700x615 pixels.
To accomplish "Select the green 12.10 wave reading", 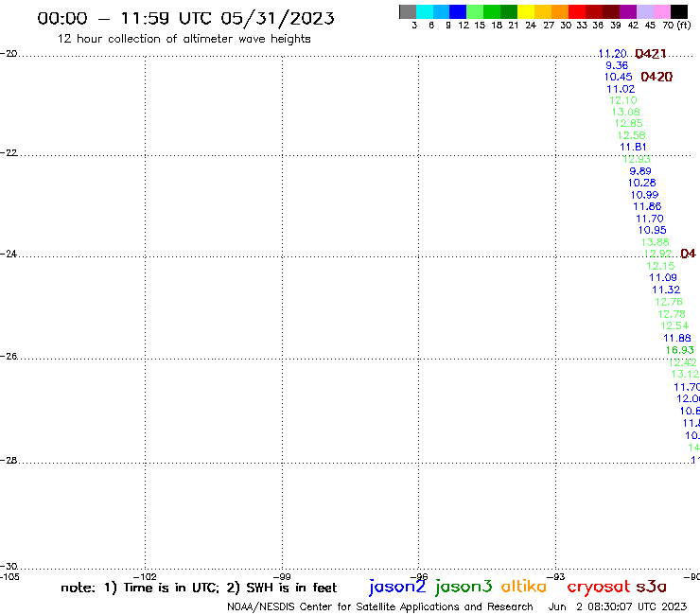I will click(623, 100).
